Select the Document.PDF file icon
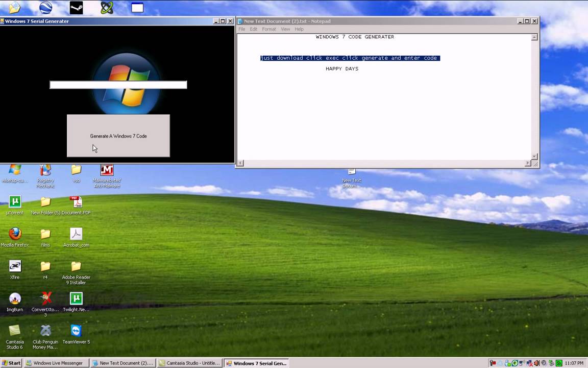This screenshot has height=368, width=588. coord(76,205)
